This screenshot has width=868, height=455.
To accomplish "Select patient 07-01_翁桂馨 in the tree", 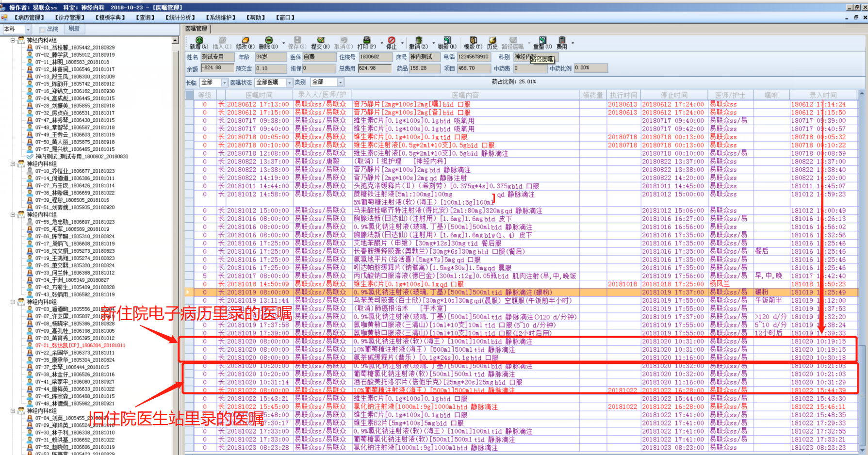I will (75, 48).
